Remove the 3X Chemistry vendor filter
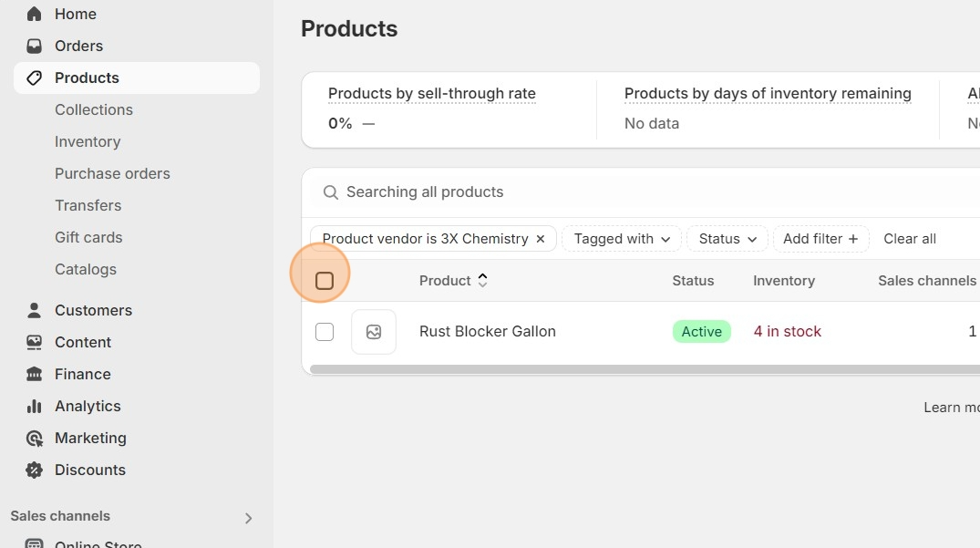This screenshot has width=980, height=548. coord(541,239)
